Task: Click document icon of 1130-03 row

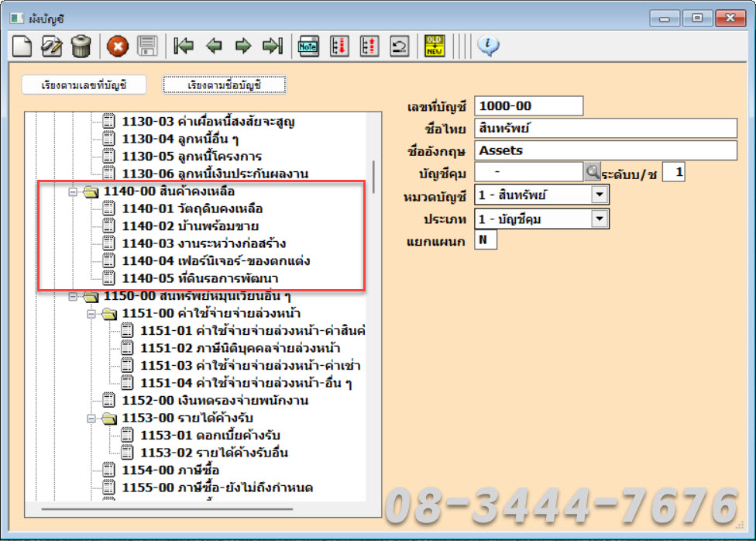Action: 109,121
